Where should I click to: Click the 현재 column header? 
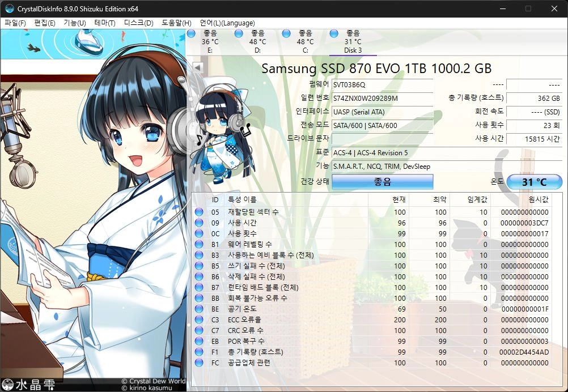(x=388, y=199)
